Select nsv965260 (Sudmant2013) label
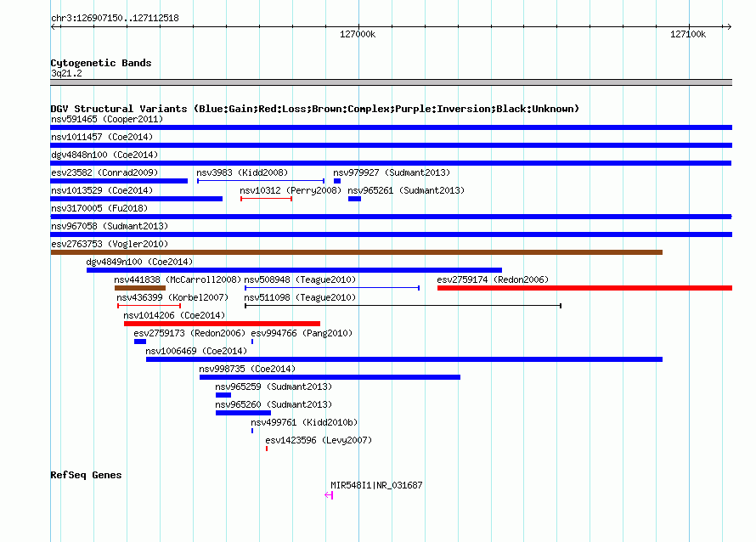 (x=274, y=404)
